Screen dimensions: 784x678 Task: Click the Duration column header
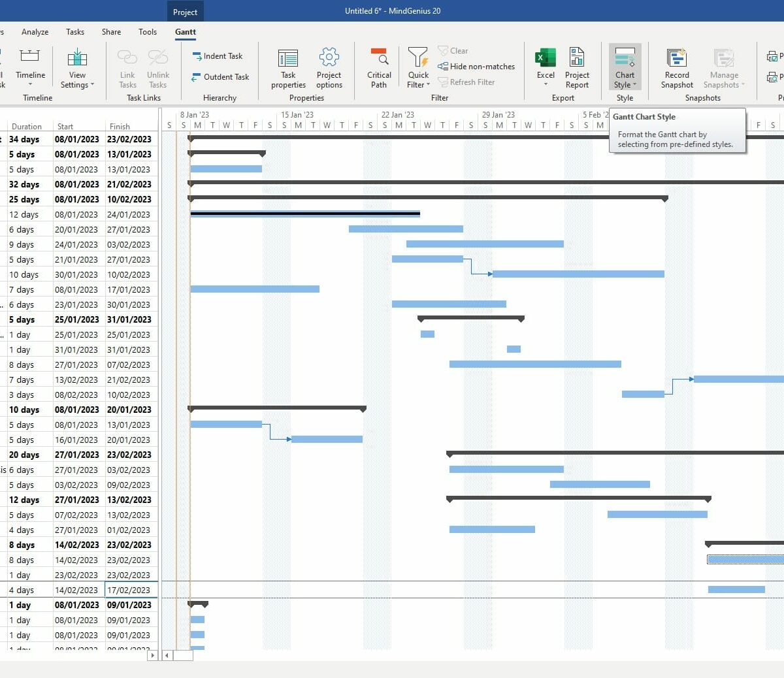(27, 127)
